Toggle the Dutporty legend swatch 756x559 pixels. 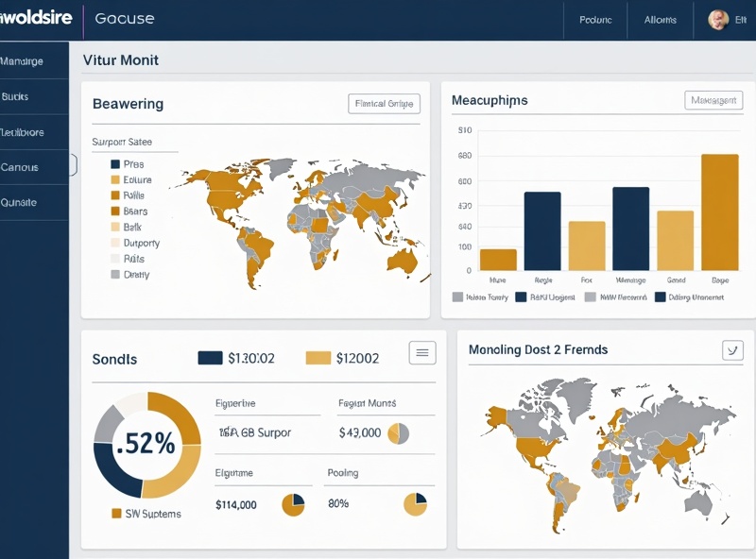tap(115, 243)
